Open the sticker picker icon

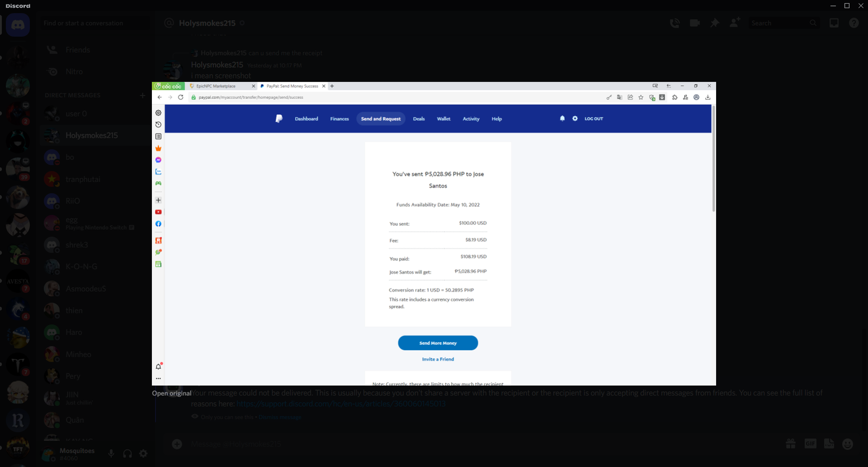pyautogui.click(x=829, y=444)
